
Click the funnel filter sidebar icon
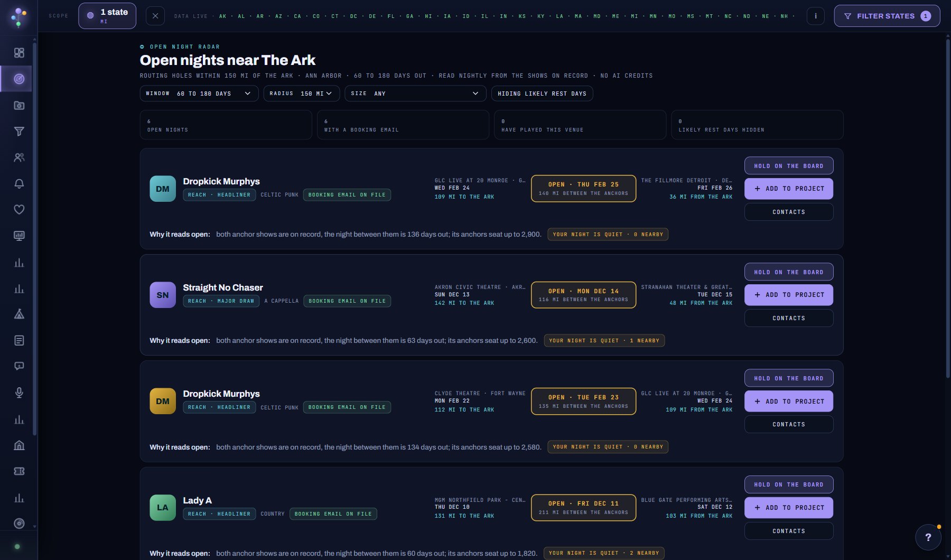(x=19, y=131)
